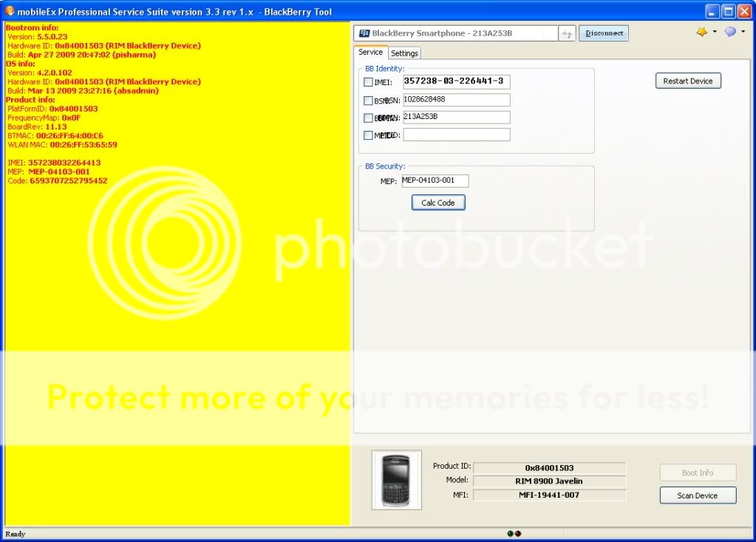Tick the BSN checkbox
This screenshot has height=542, width=756.
pos(368,101)
